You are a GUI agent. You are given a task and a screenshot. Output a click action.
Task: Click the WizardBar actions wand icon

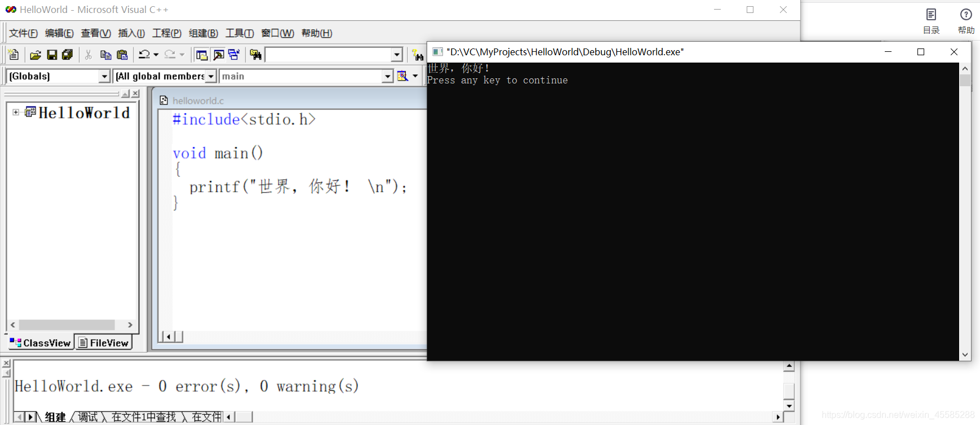pos(402,76)
